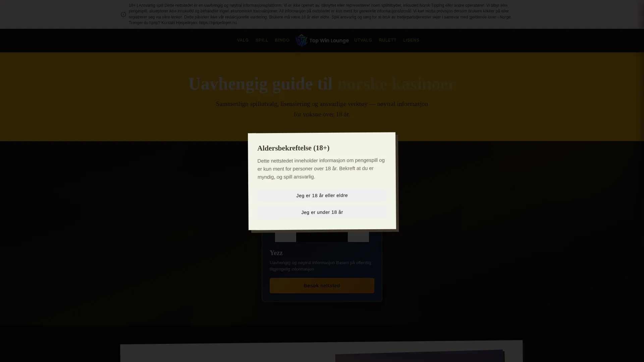Open the hjelpelinjen.no link

[x=218, y=23]
